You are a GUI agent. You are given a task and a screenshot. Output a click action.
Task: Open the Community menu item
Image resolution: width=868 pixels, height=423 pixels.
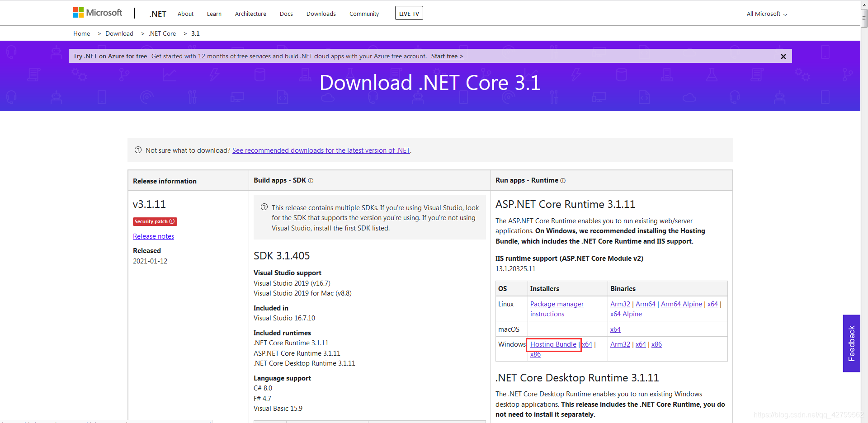[x=364, y=14]
